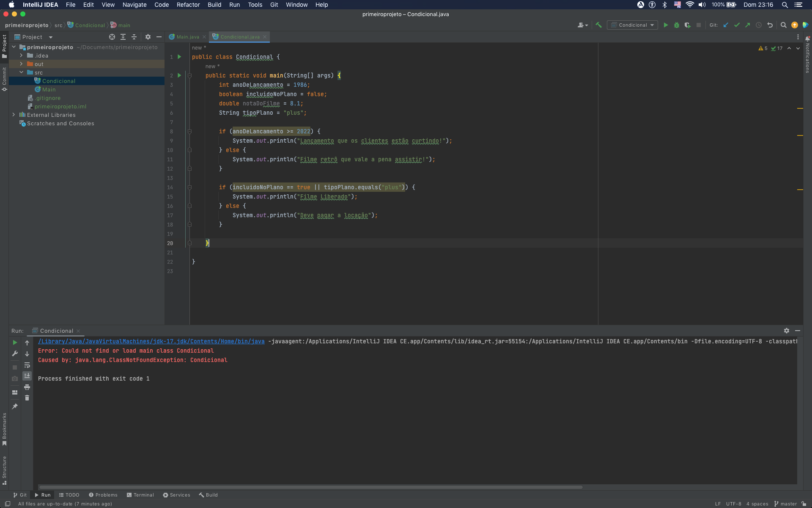812x508 pixels.
Task: Click the 4 spaces indent setting
Action: click(757, 504)
